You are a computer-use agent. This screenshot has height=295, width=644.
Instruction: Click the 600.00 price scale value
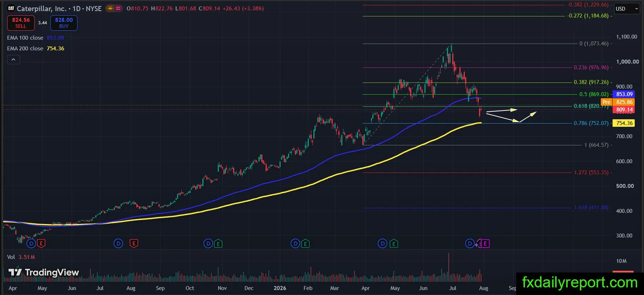(x=624, y=161)
